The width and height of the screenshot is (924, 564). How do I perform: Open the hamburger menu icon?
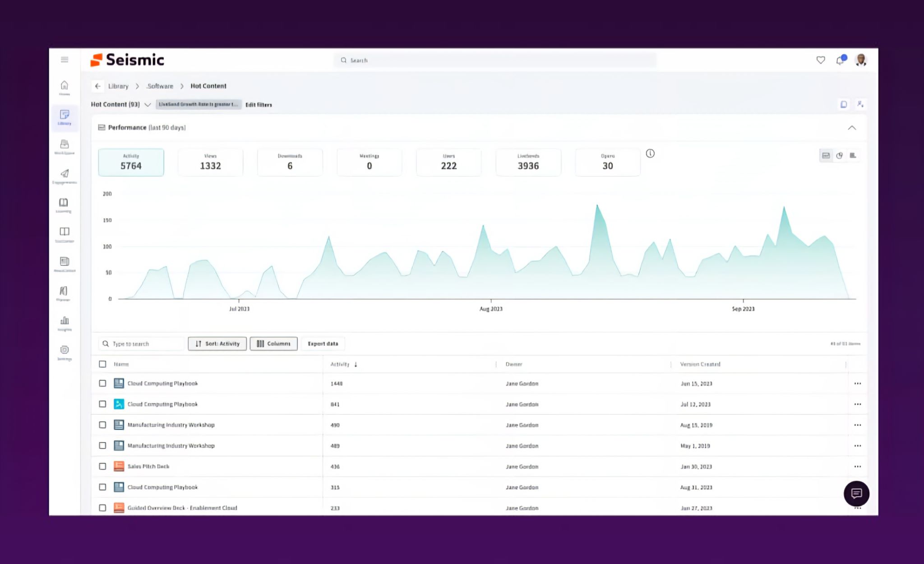click(65, 60)
